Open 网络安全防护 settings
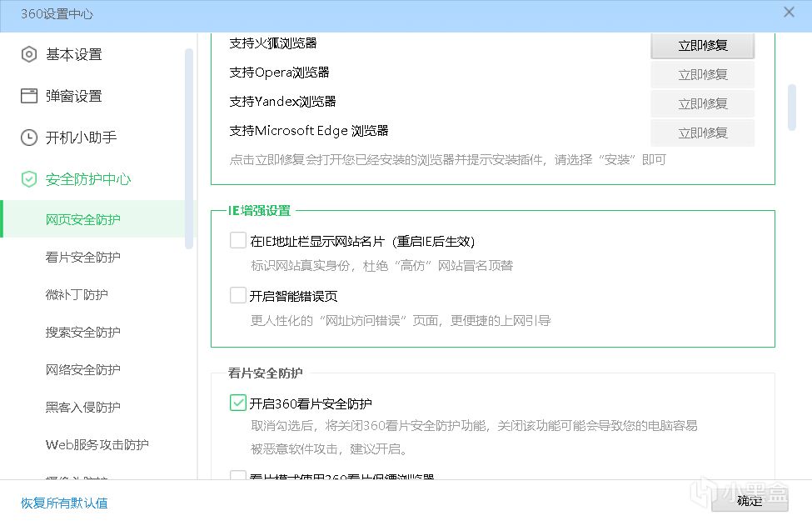 (82, 369)
